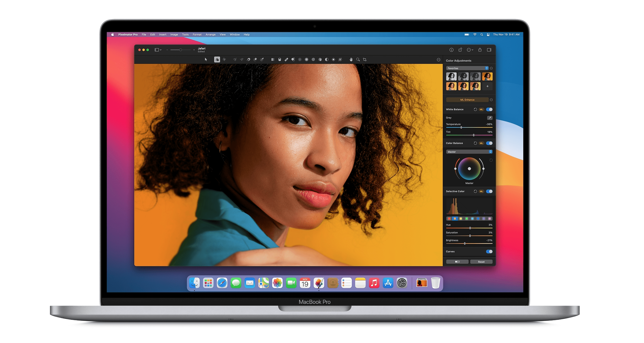The width and height of the screenshot is (644, 343).
Task: Select the Arrange arrow tool
Action: (x=206, y=59)
